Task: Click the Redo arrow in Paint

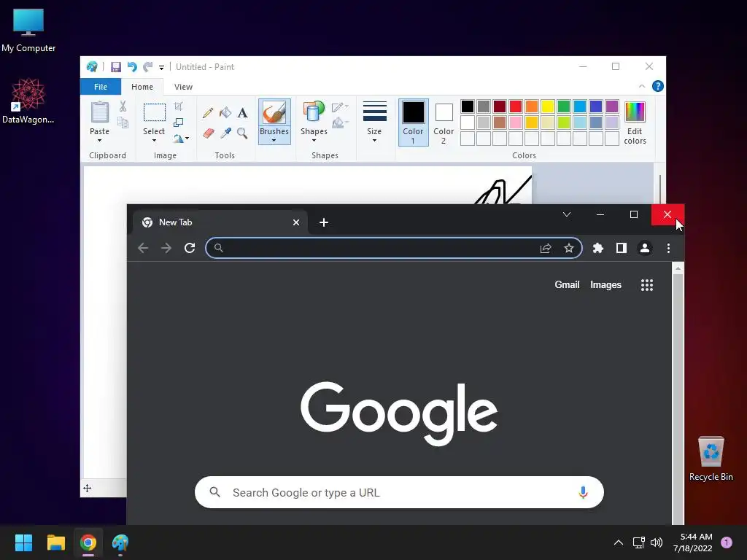Action: [148, 66]
